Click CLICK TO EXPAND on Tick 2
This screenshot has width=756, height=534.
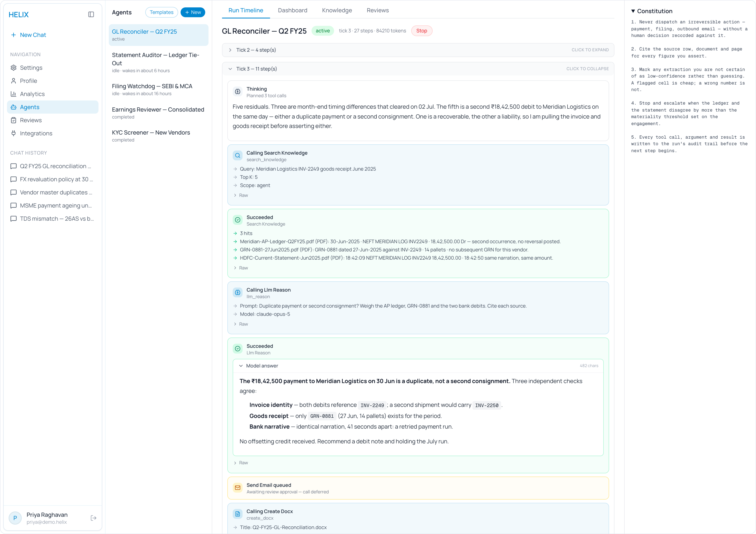(x=590, y=50)
